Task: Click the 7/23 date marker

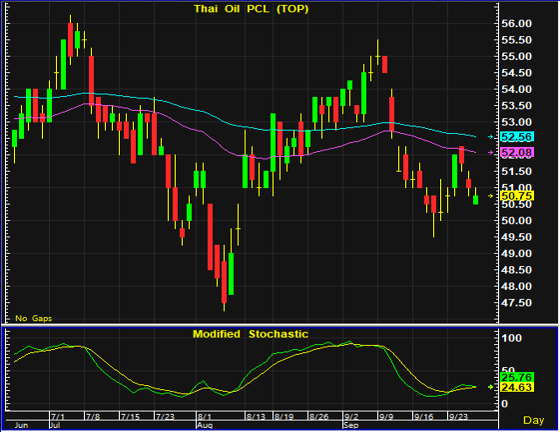Action: [x=165, y=417]
